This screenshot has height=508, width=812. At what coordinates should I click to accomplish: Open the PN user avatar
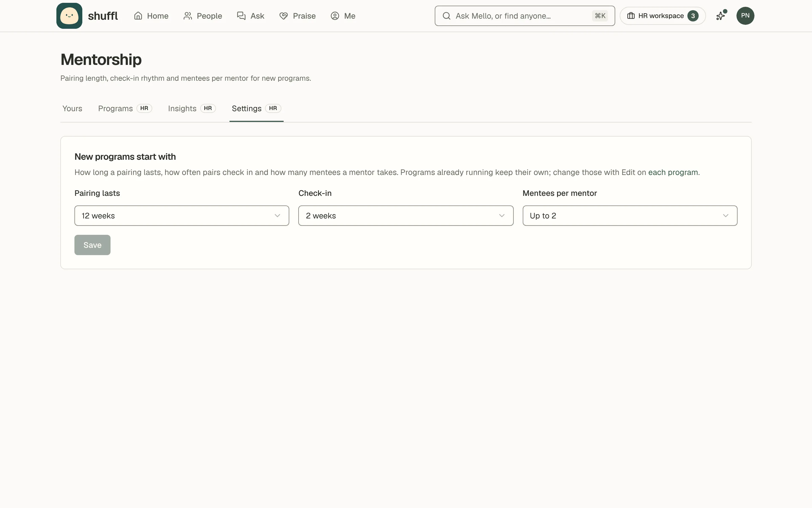point(745,16)
